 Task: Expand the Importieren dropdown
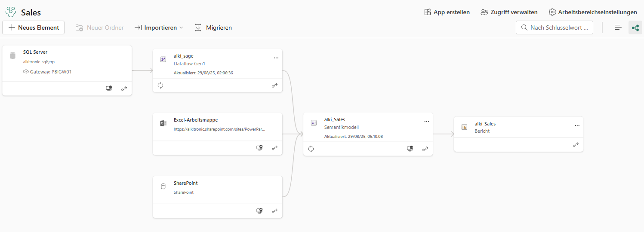tap(159, 27)
